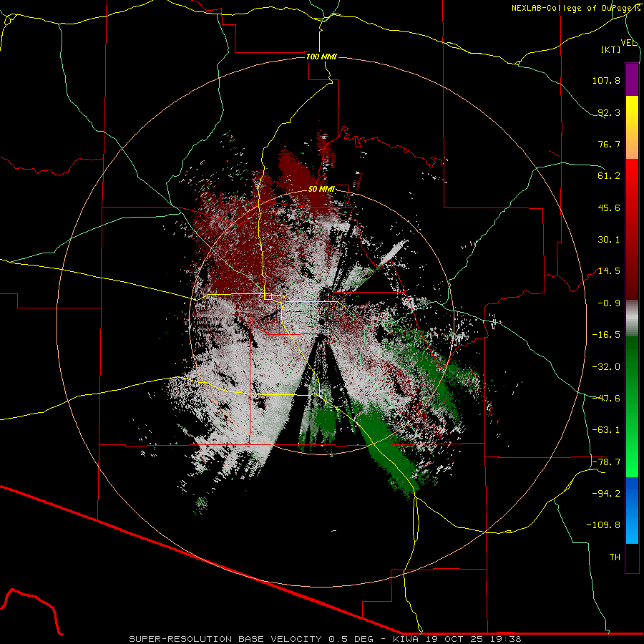Click the -63.1 velocity scale label
The image size is (644, 644).
[606, 430]
